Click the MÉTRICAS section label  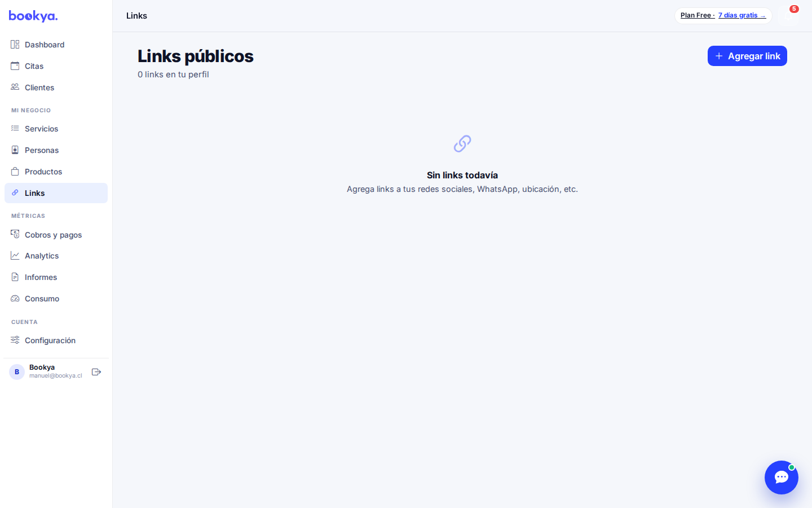28,216
